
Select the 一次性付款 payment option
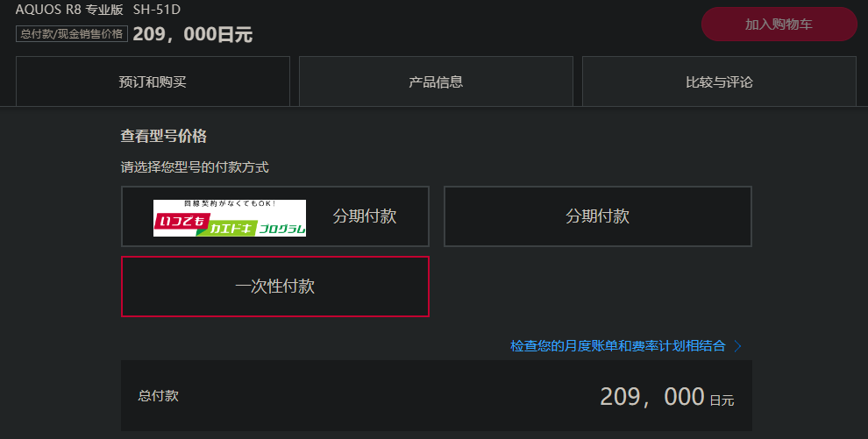[x=275, y=287]
